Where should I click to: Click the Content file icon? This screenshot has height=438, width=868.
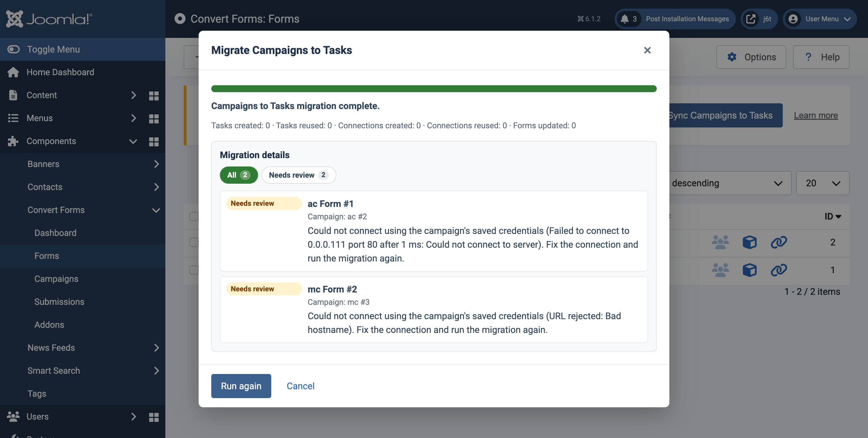(13, 95)
